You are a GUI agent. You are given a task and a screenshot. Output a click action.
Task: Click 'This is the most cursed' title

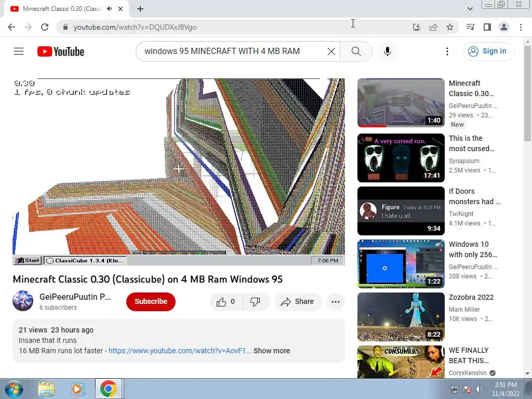click(472, 143)
